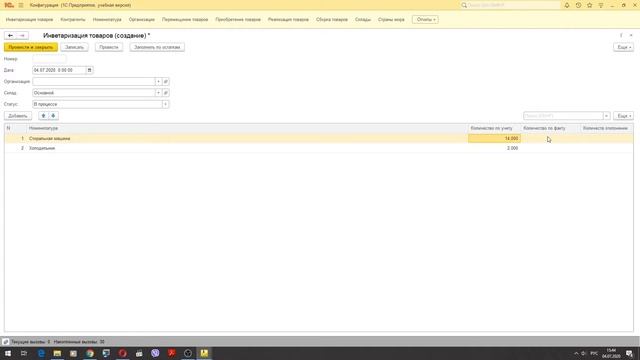This screenshot has height=360, width=640.
Task: Open the table's Еще menu
Action: (624, 116)
